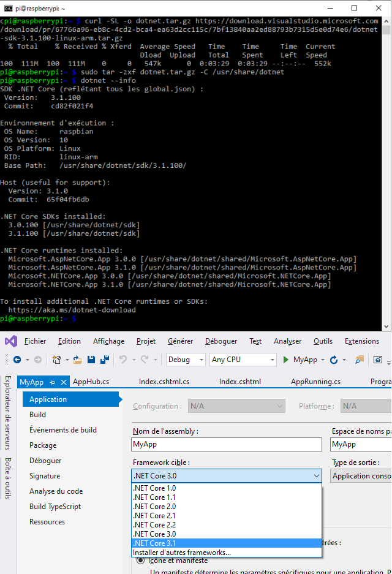Open the Analyse du code page

tap(56, 492)
